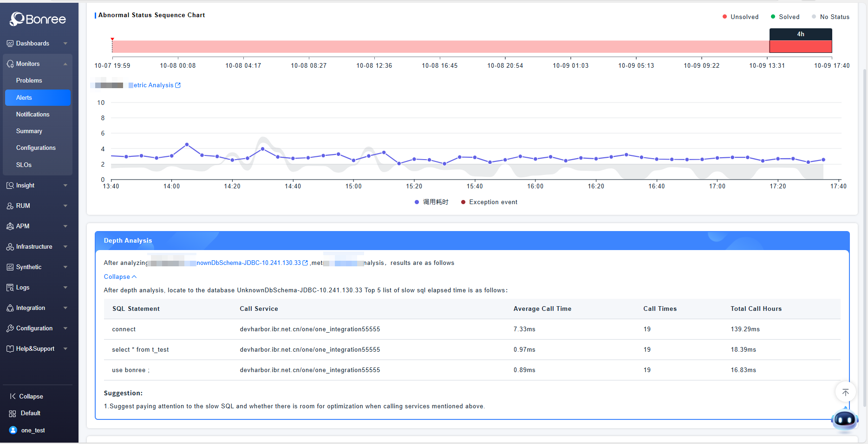Toggle the Solved legend item

coord(785,17)
